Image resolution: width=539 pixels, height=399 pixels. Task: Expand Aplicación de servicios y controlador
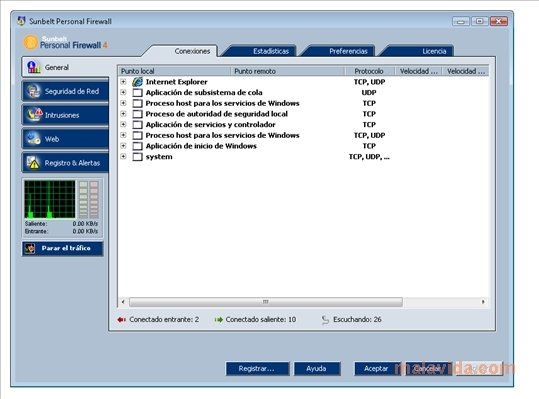123,124
